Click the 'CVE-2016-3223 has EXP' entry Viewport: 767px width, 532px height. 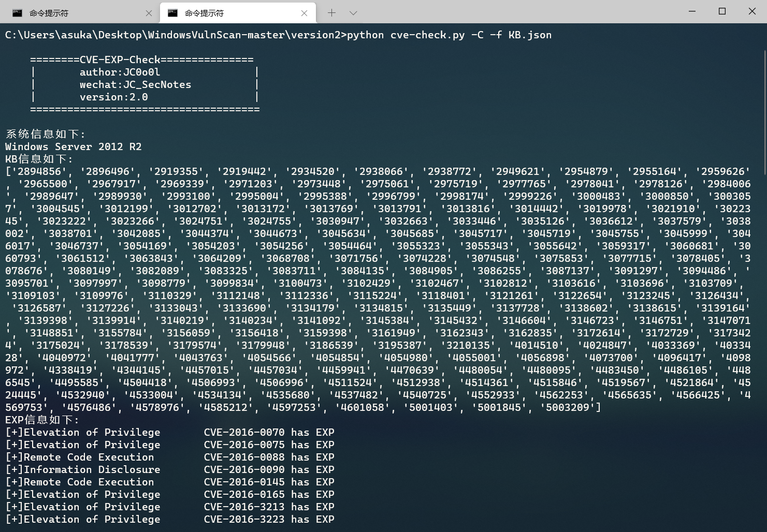pyautogui.click(x=269, y=519)
